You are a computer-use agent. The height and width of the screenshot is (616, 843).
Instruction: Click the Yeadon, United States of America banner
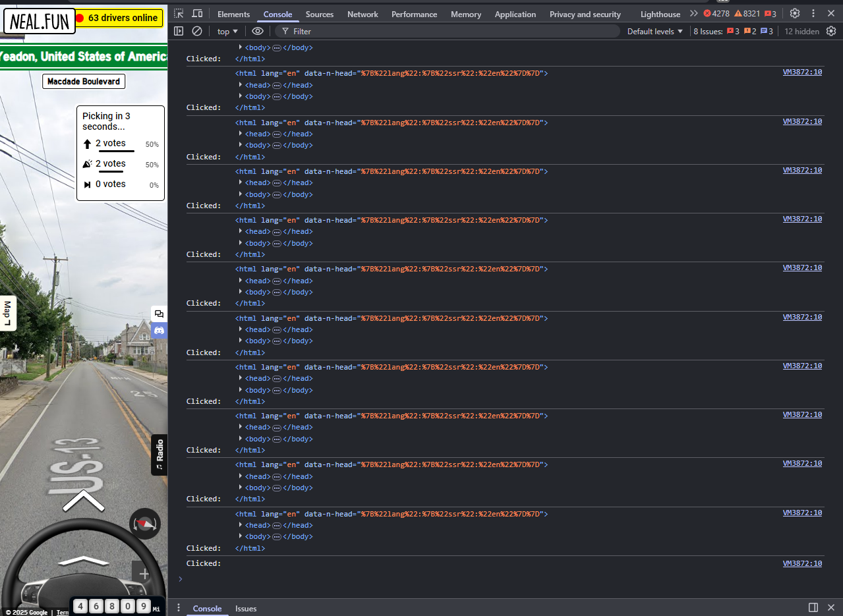click(x=84, y=57)
